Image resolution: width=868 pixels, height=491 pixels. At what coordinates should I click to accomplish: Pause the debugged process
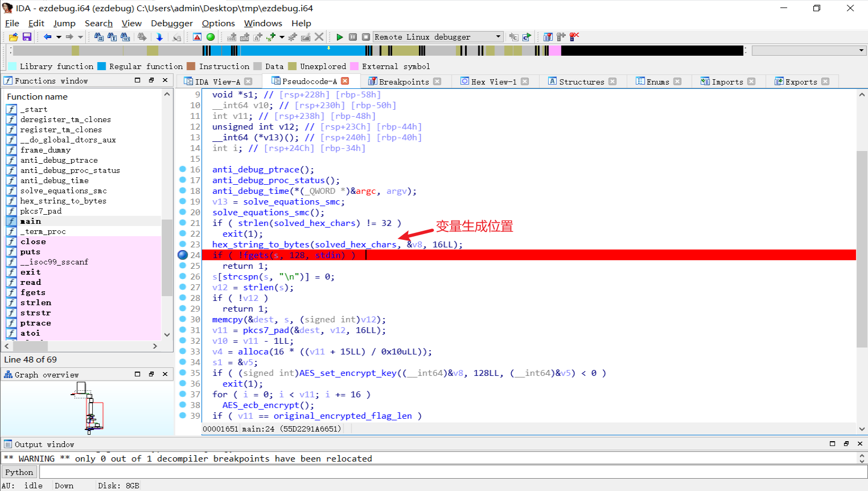[353, 37]
